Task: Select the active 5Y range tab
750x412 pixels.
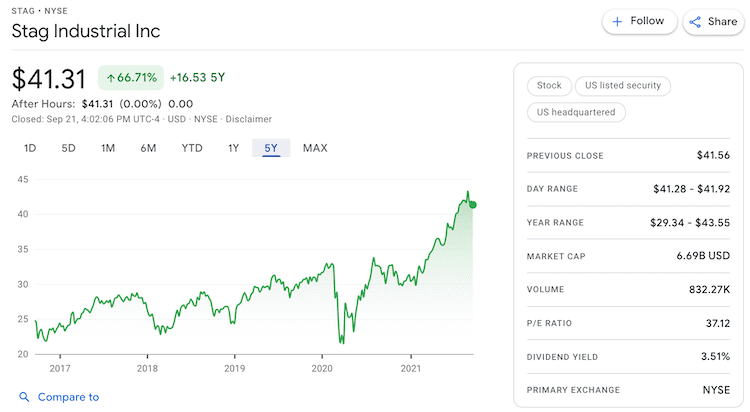Action: pyautogui.click(x=271, y=148)
